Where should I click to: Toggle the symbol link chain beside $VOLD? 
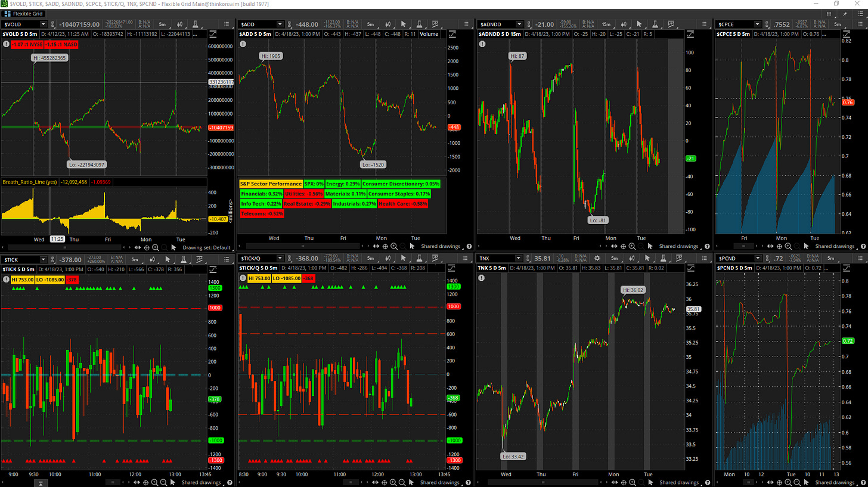point(53,24)
